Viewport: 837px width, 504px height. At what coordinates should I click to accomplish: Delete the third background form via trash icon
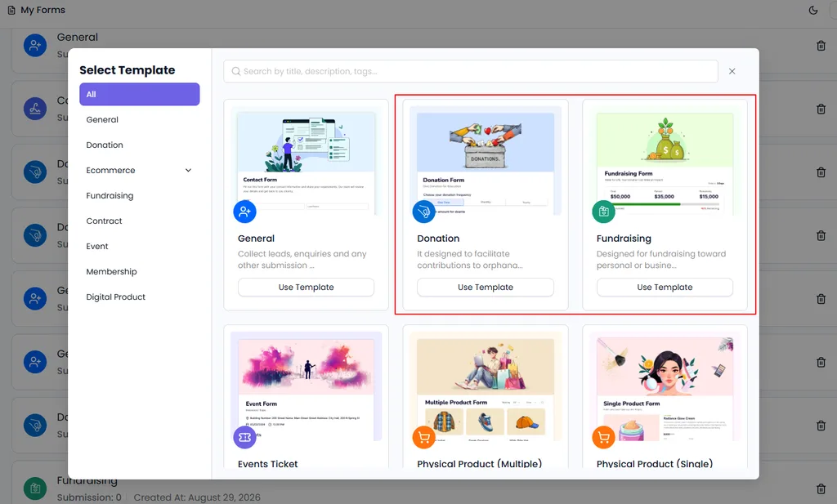pyautogui.click(x=821, y=172)
